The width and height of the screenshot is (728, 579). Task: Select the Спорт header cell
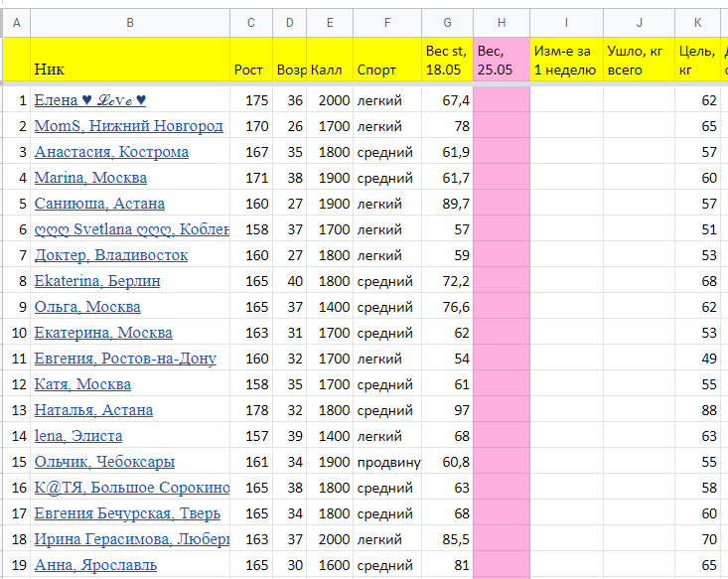(x=387, y=60)
